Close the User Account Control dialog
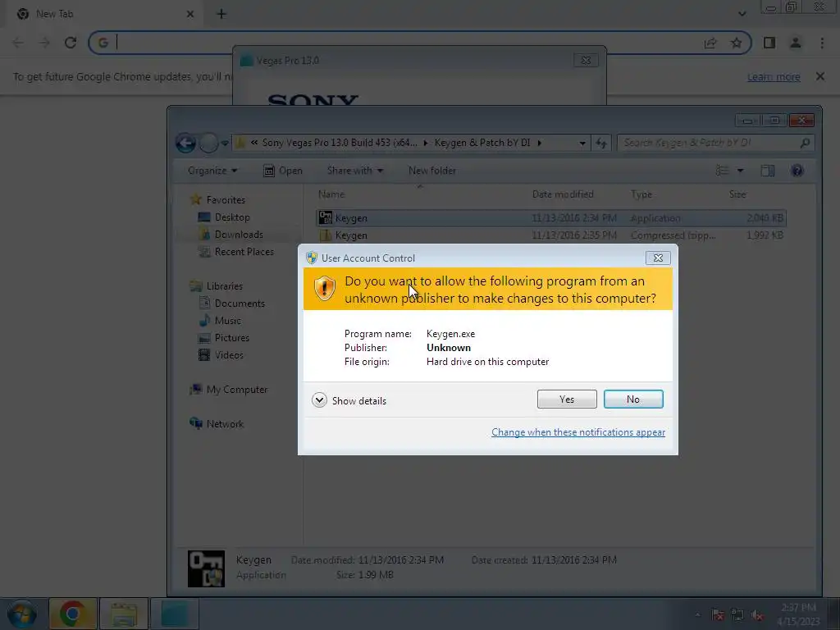This screenshot has width=840, height=630. (x=658, y=258)
